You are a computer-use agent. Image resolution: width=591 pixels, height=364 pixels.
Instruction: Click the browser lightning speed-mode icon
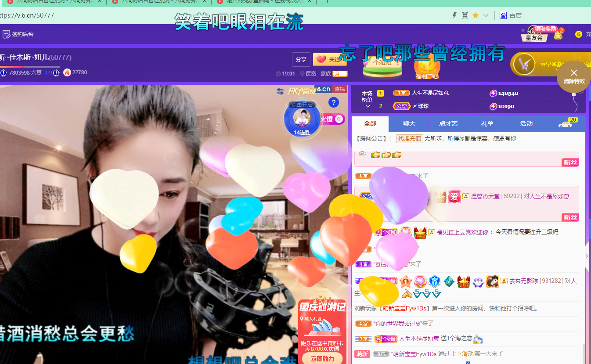click(x=455, y=15)
